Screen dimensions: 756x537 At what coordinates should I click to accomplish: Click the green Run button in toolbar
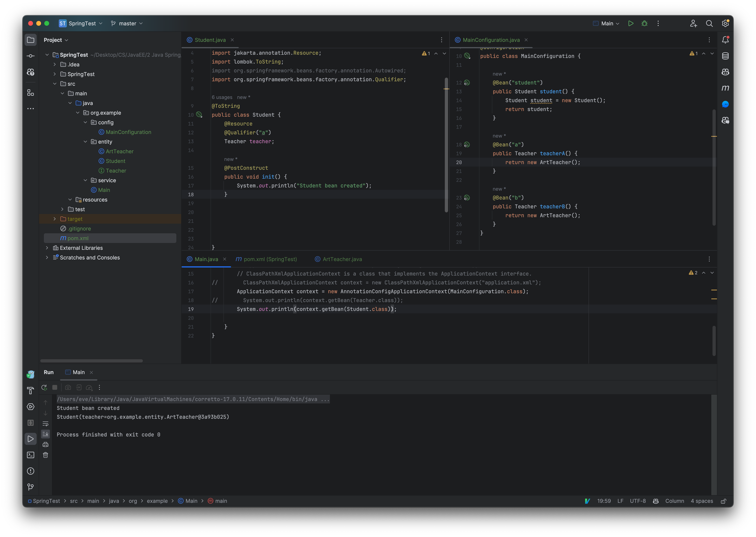[x=631, y=24]
